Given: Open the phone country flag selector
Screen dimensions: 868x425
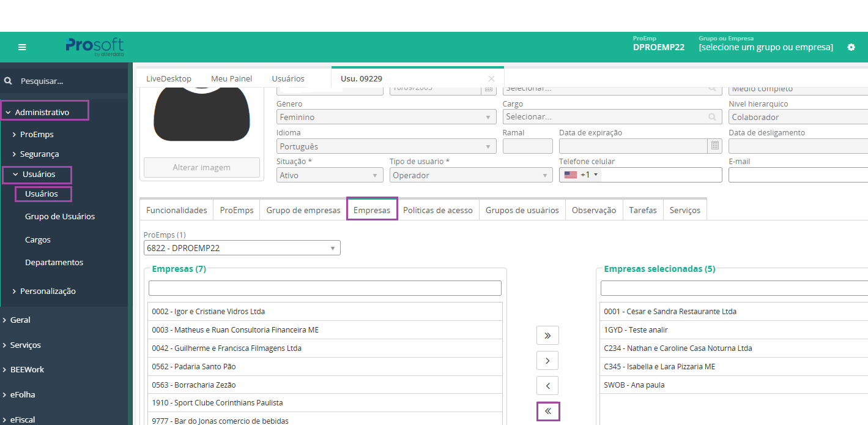Looking at the screenshot, I should coord(581,175).
